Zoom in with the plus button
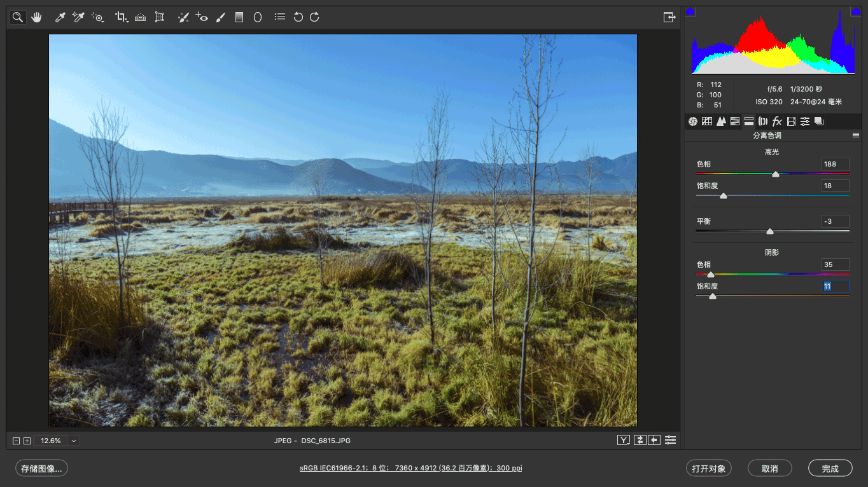The width and height of the screenshot is (868, 487). (x=27, y=441)
